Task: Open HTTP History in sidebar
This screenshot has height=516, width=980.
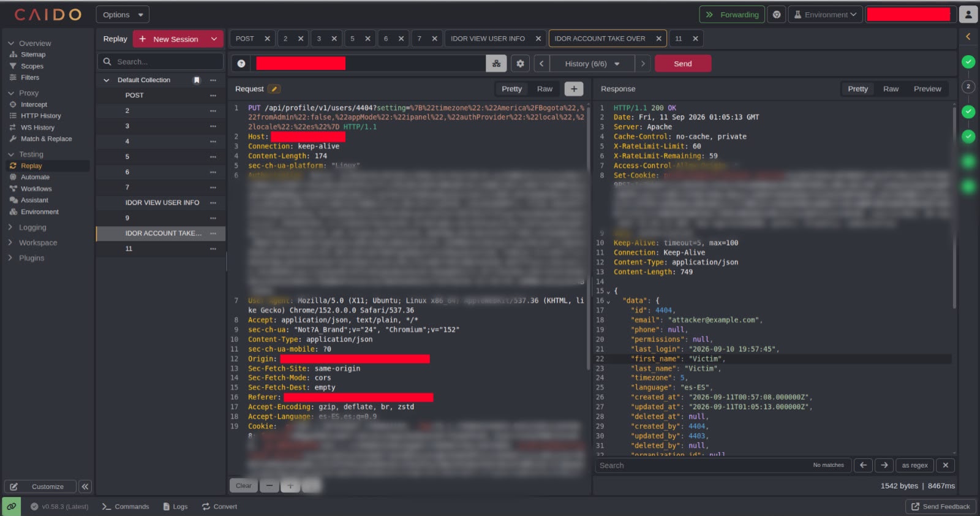Action: 40,116
